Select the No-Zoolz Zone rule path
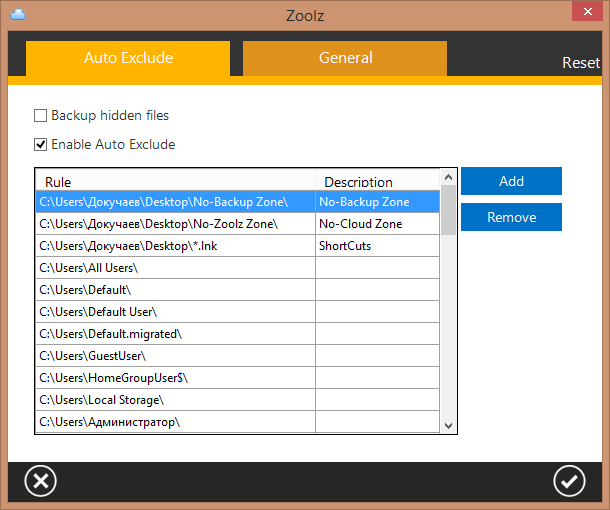This screenshot has height=510, width=610. click(175, 224)
